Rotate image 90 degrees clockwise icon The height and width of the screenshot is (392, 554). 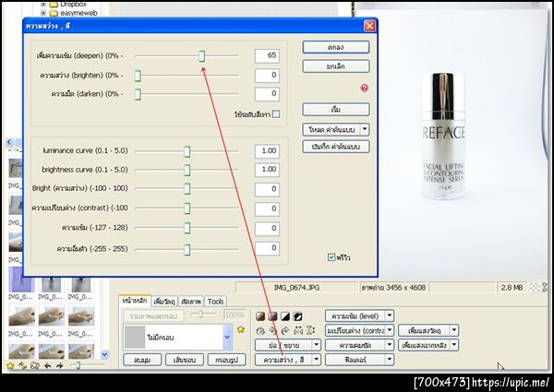pos(285,330)
